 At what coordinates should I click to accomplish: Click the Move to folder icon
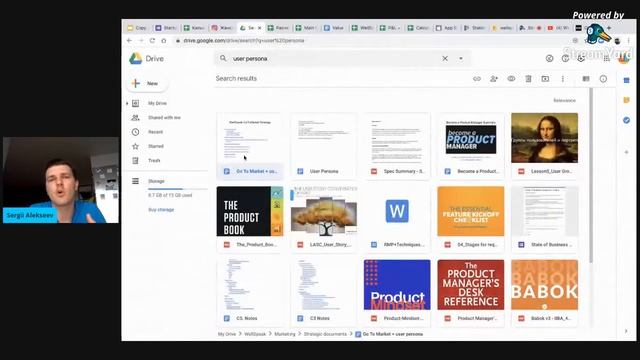(545, 79)
